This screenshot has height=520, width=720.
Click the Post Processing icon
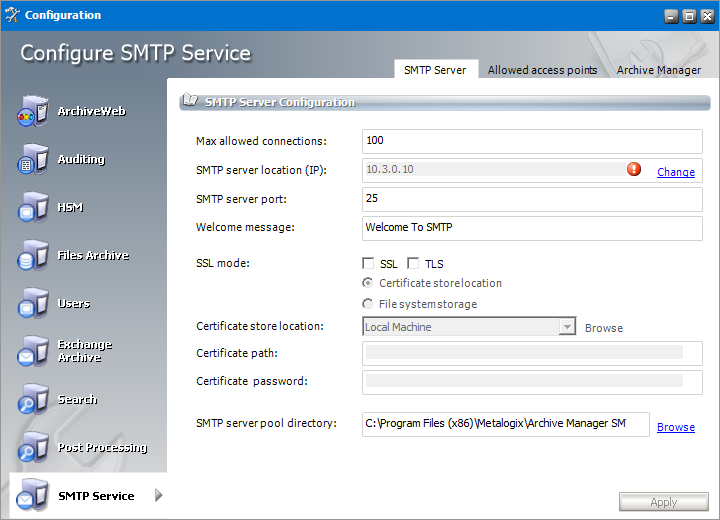[x=32, y=448]
